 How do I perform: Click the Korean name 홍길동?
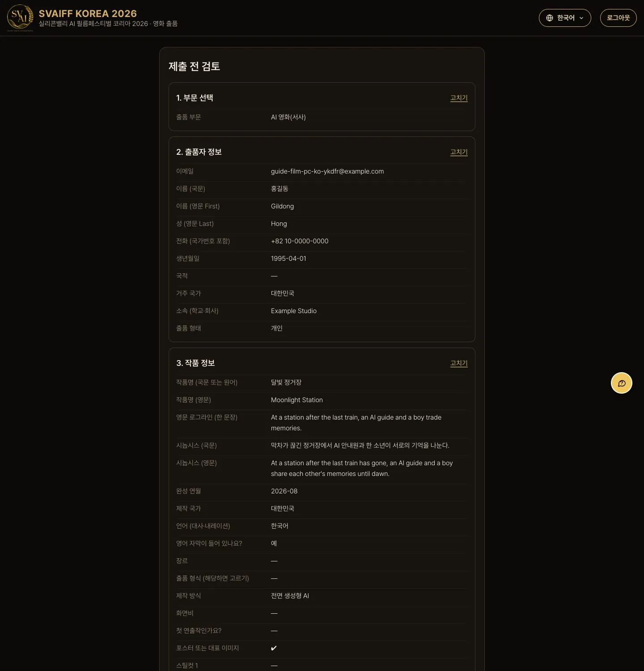tap(280, 189)
